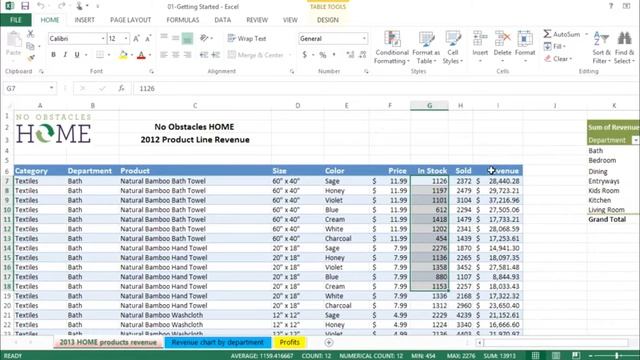
Task: Switch to Page Break Preview in status bar
Action: [576, 356]
